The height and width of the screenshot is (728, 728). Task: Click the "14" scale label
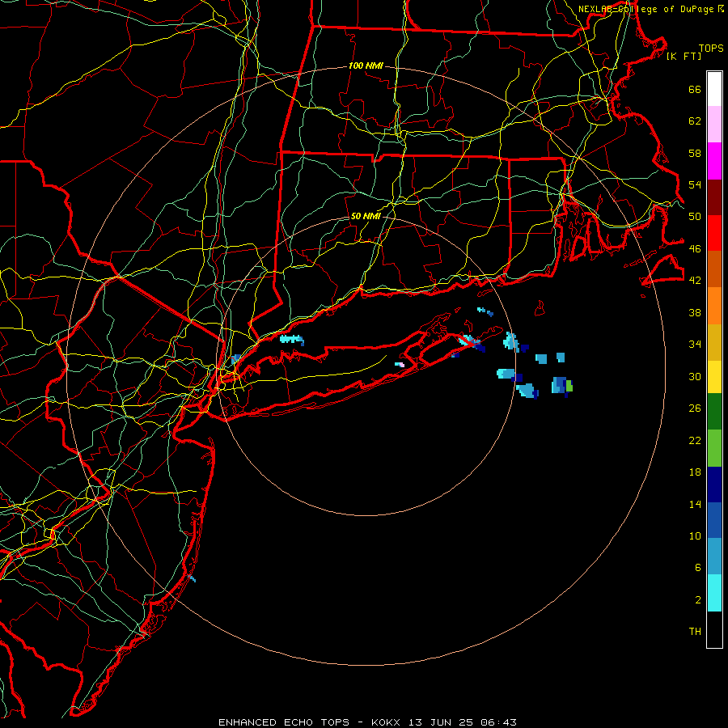[x=695, y=504]
